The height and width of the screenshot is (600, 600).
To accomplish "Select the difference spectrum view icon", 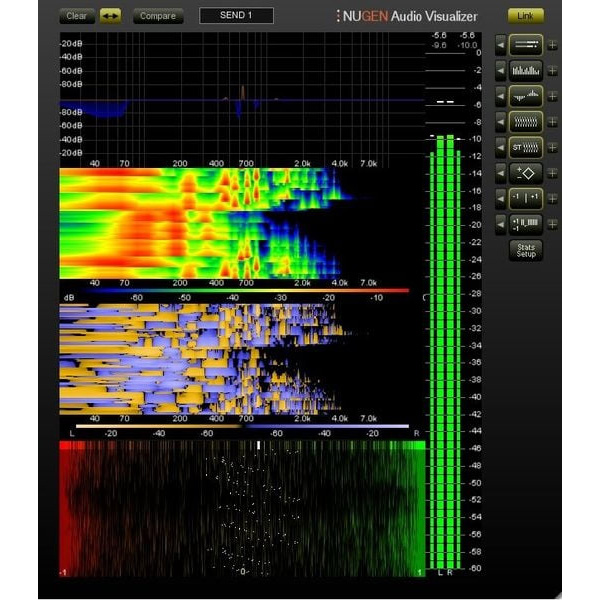I will point(526,96).
